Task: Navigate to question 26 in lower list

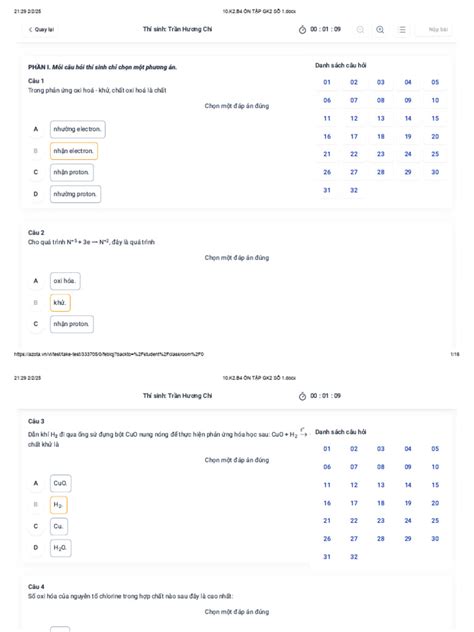Action: pos(327,539)
